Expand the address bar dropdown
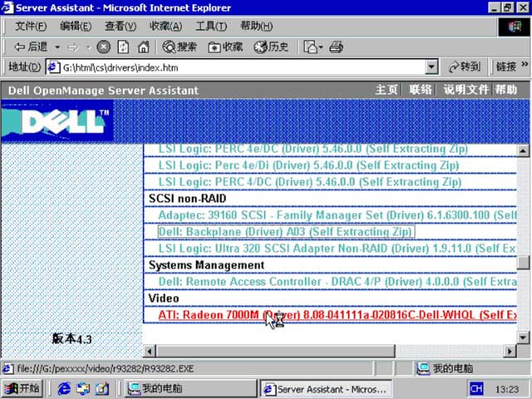Image resolution: width=532 pixels, height=399 pixels. (x=431, y=66)
